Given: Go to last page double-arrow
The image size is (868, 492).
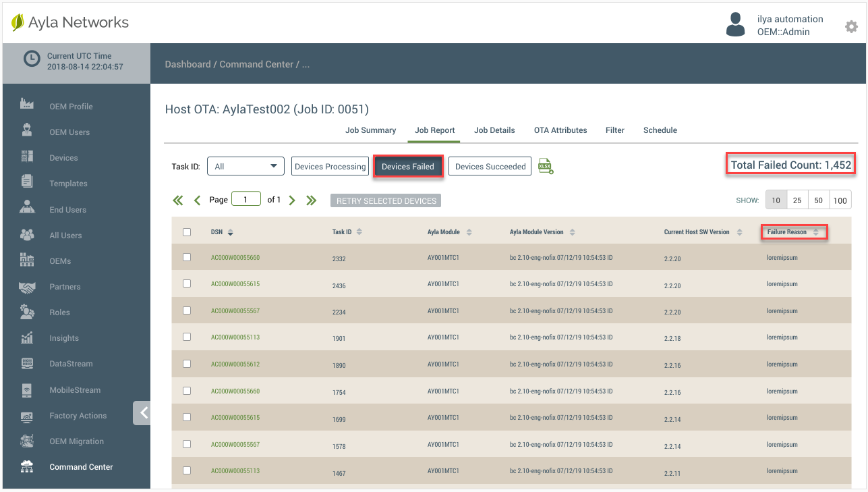Looking at the screenshot, I should 311,200.
